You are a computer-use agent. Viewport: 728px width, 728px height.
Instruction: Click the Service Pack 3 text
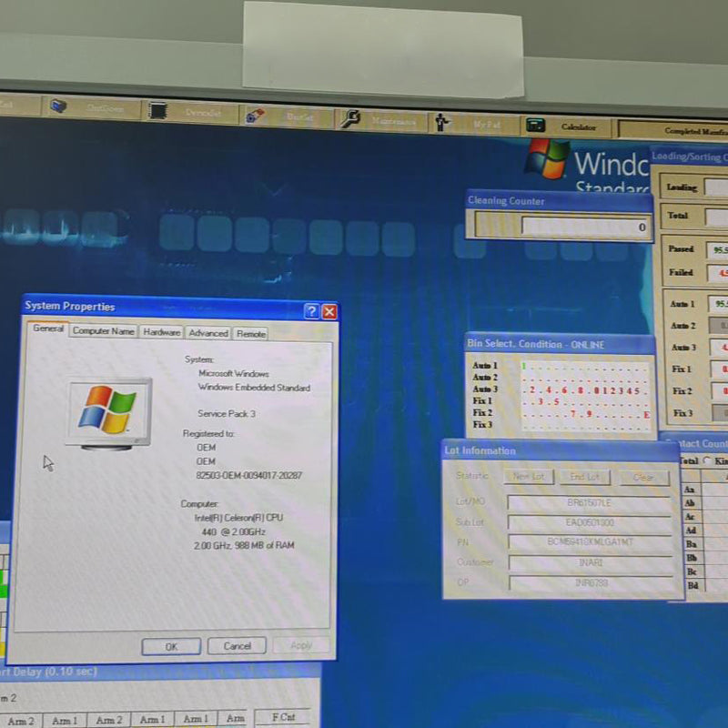coord(227,414)
